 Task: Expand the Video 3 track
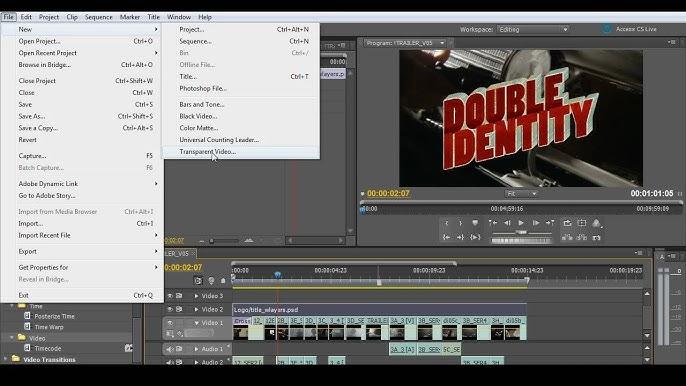[x=196, y=296]
